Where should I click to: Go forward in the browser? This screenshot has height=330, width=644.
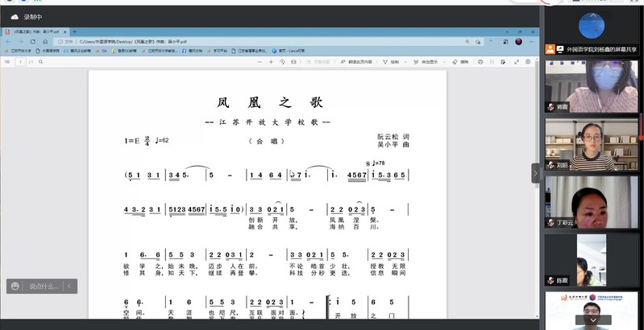pos(20,41)
